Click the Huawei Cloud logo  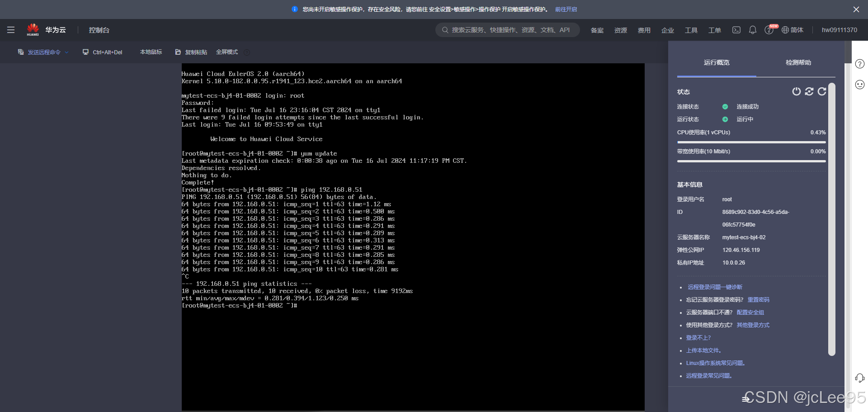tap(33, 30)
